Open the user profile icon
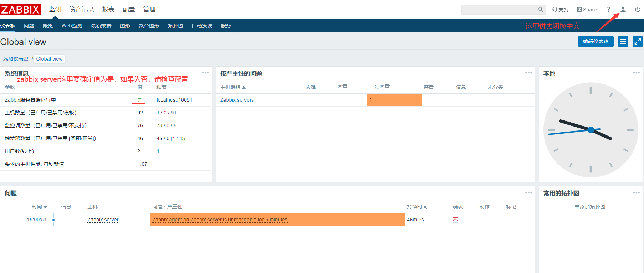The height and width of the screenshot is (273, 644). coord(623,10)
